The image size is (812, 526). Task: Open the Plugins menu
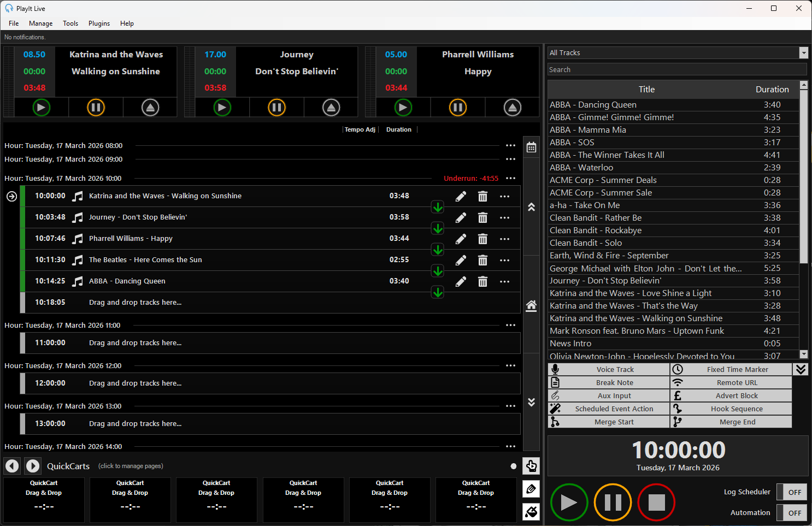pyautogui.click(x=99, y=23)
